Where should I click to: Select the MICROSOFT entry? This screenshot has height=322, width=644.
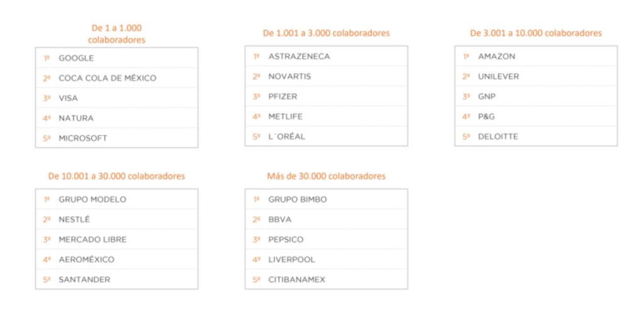[83, 138]
